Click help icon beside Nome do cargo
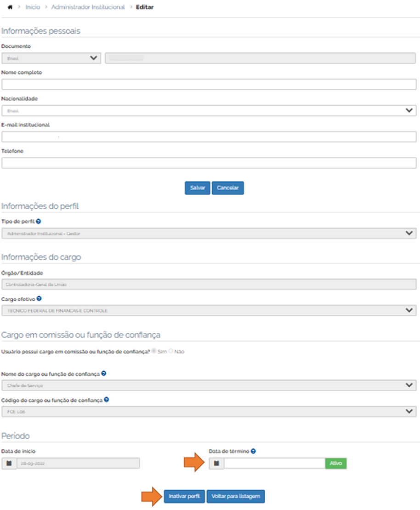 pyautogui.click(x=103, y=374)
